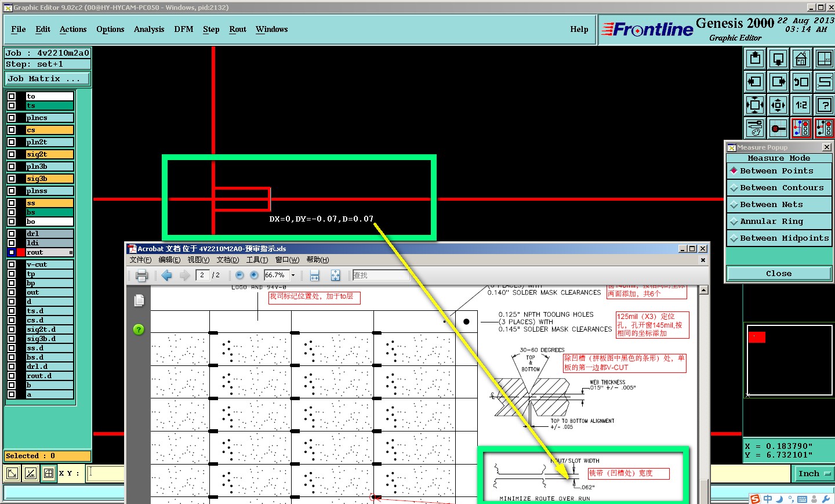The width and height of the screenshot is (835, 504).
Task: Click Acrobat zoom out minus icon
Action: point(239,275)
